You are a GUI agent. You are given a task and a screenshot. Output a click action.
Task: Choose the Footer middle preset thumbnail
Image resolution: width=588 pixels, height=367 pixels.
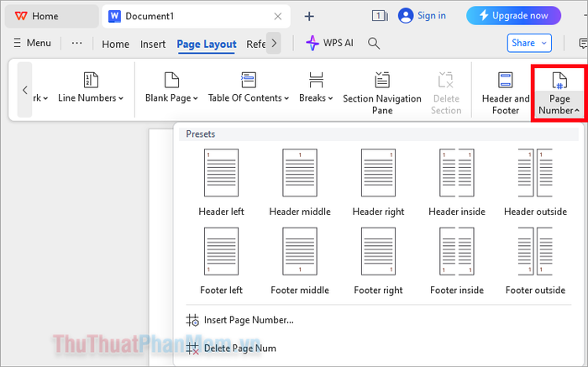pos(300,251)
